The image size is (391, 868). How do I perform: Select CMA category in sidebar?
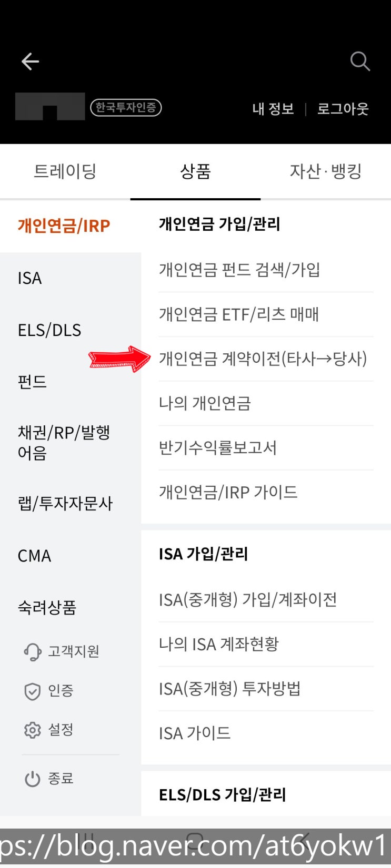tap(35, 556)
